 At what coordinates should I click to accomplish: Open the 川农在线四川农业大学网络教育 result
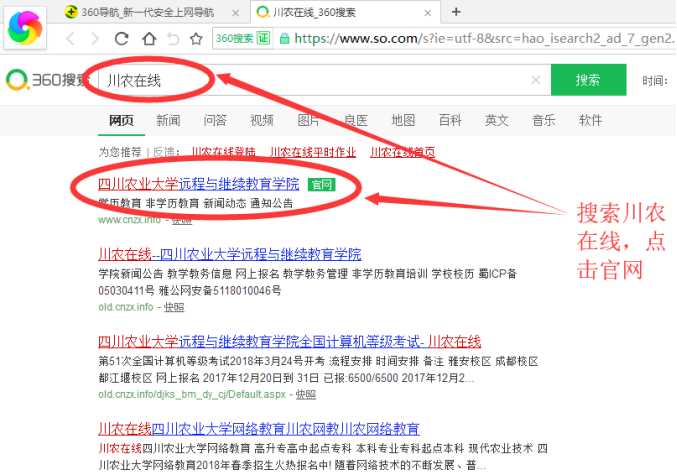(x=259, y=429)
